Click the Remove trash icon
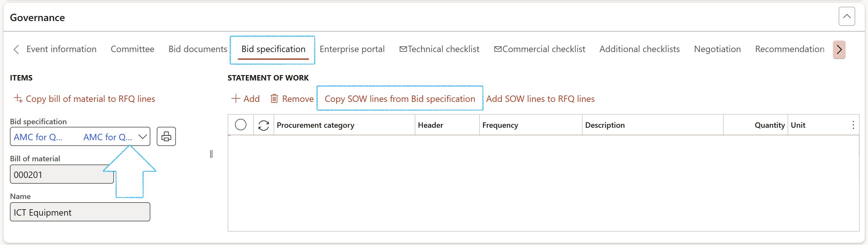868x245 pixels. click(x=274, y=99)
